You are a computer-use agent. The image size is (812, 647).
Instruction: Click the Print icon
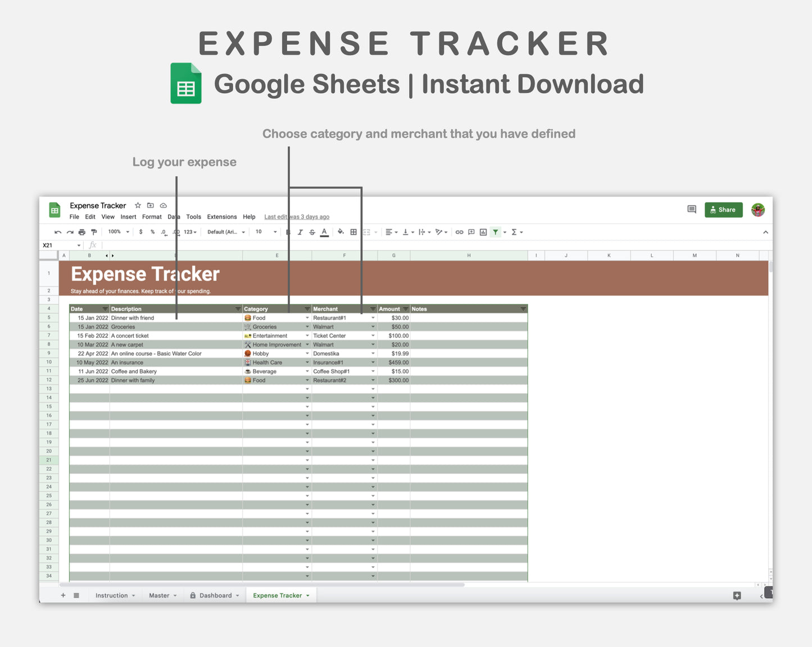pos(81,231)
